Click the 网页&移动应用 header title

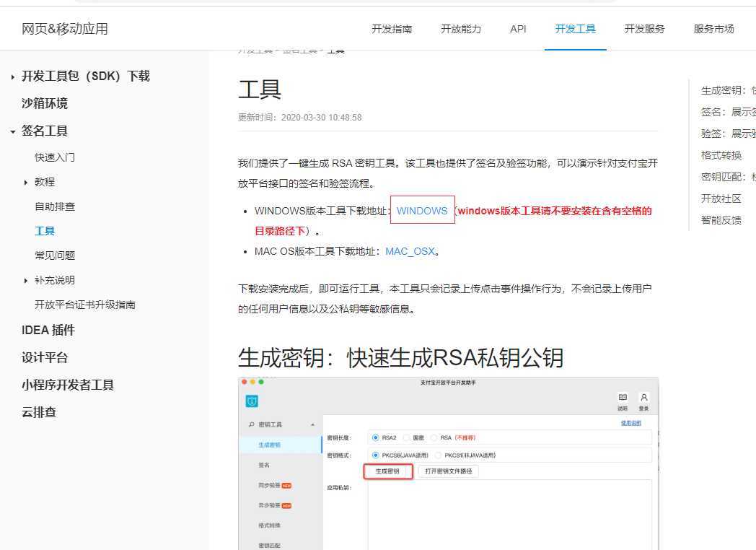click(x=65, y=29)
